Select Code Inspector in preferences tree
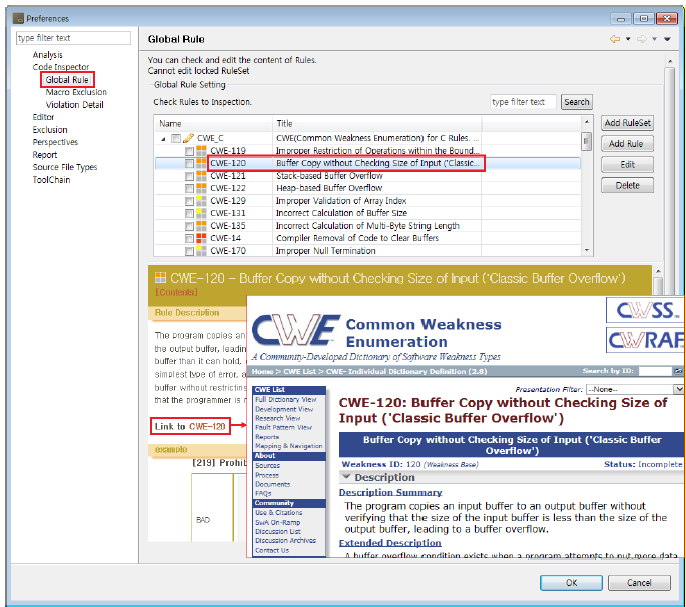The width and height of the screenshot is (686, 607). tap(61, 67)
